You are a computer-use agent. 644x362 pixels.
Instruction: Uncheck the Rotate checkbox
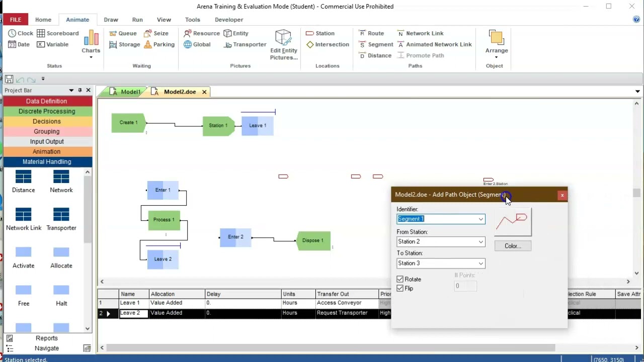click(x=400, y=279)
